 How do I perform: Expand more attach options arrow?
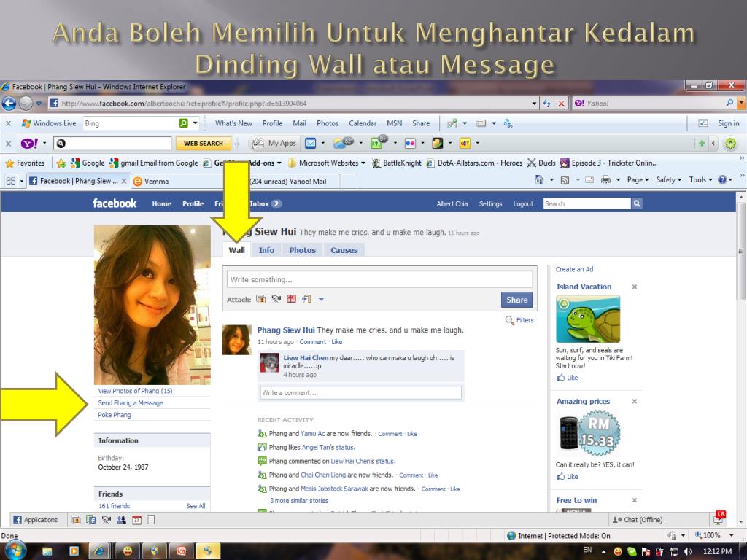pos(321,299)
